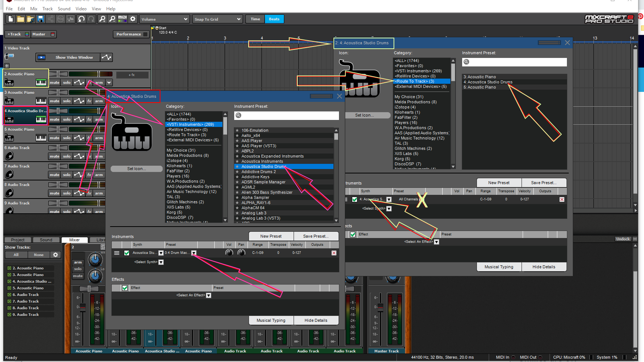Click the redo arrow icon
This screenshot has width=644, height=362.
pos(91,19)
